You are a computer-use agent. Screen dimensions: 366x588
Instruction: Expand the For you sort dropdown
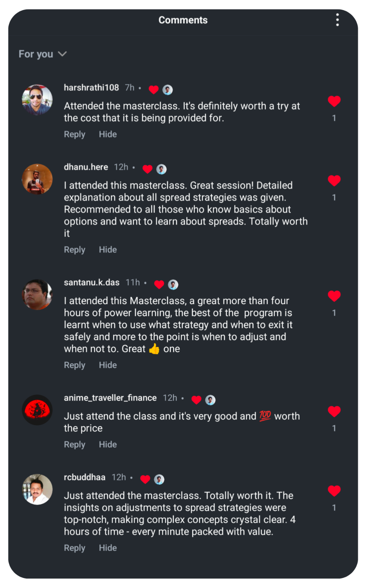click(43, 54)
